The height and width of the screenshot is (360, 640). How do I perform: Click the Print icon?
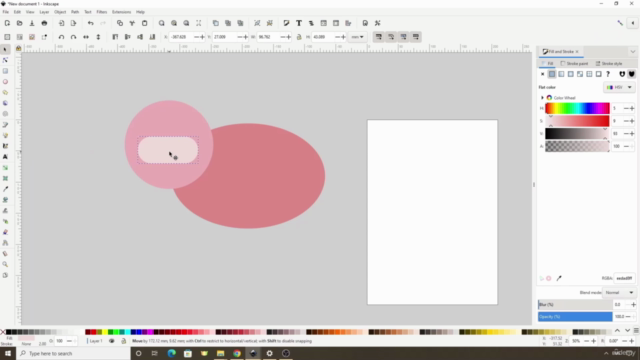[x=44, y=23]
